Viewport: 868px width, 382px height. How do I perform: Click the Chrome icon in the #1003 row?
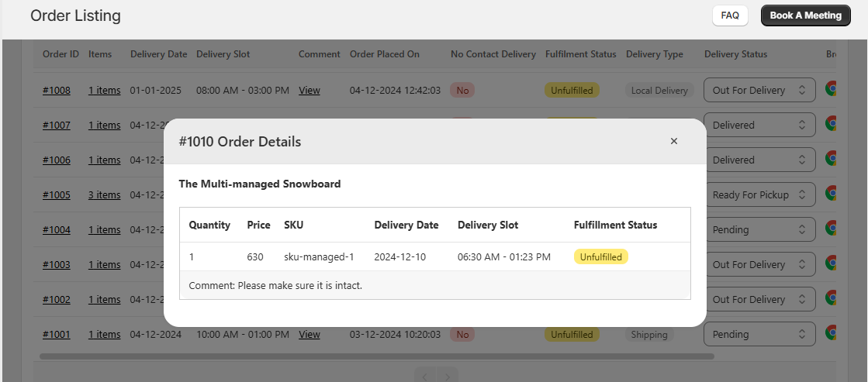(x=831, y=264)
